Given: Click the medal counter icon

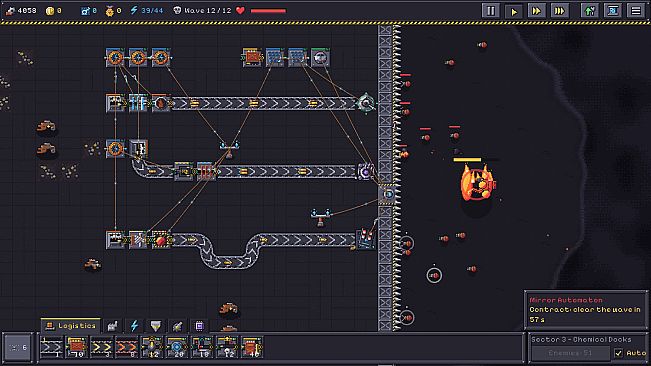Looking at the screenshot, I should point(110,11).
